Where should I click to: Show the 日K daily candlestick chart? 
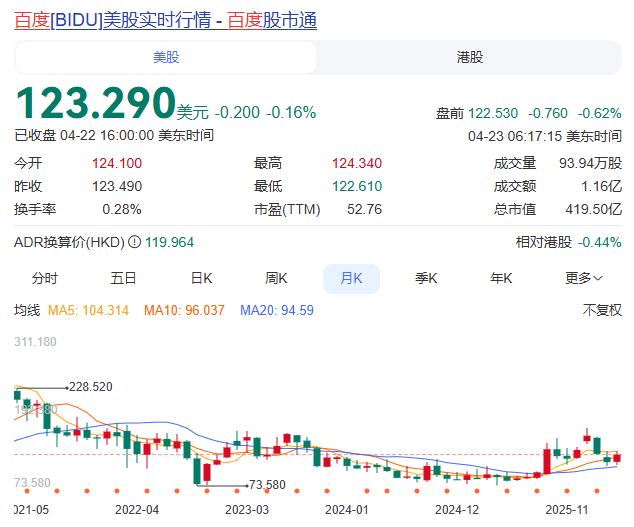click(202, 279)
